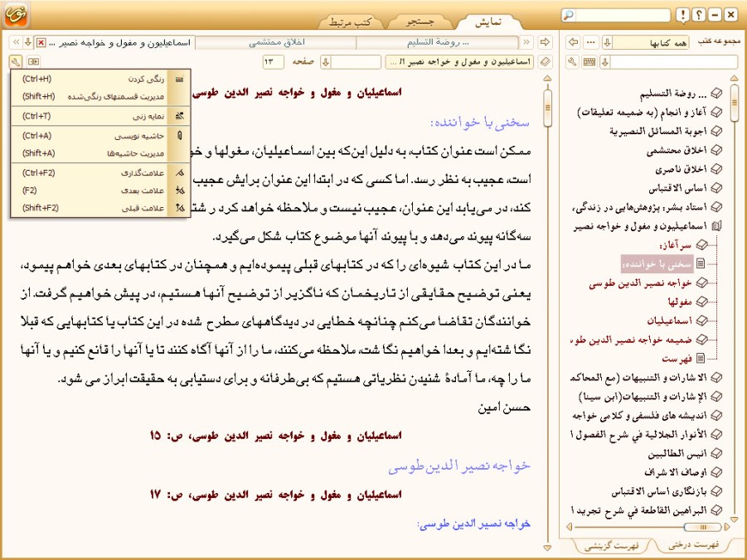Screen dimensions: 747x560
Task: Open آغاز و انجام (به ضمیمه تعلیقات) book
Action: pos(643,113)
